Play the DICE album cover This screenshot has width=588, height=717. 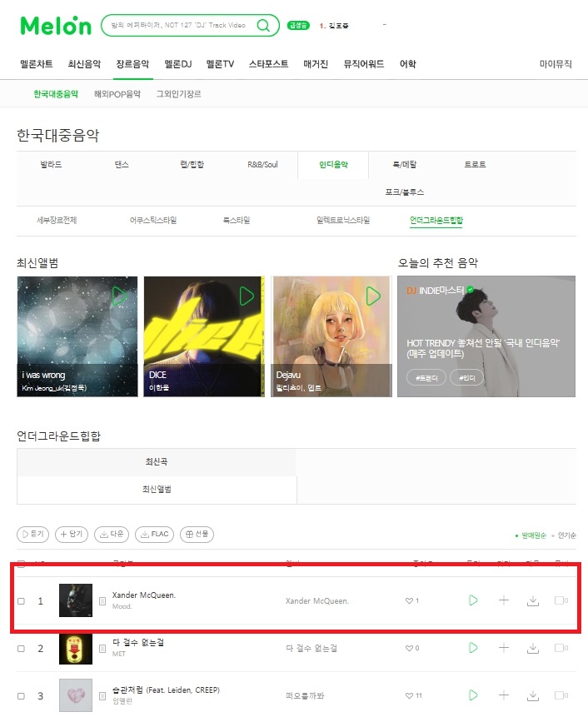point(247,296)
